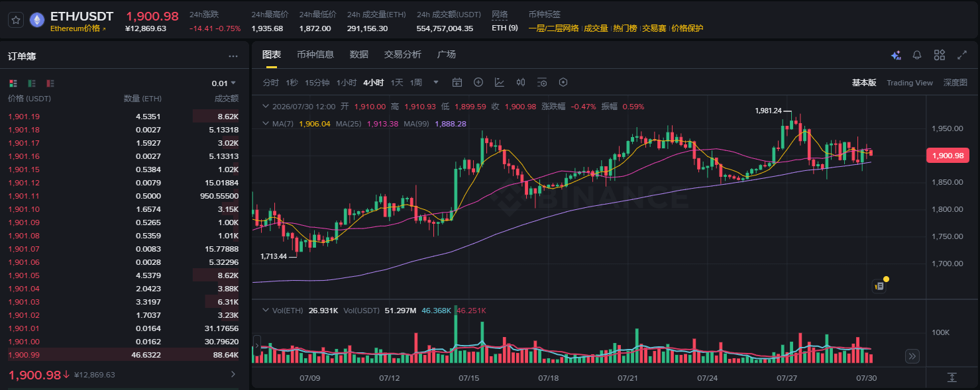Click the 价格保护 tag
Screen dimensions: 980x390
tap(687, 28)
